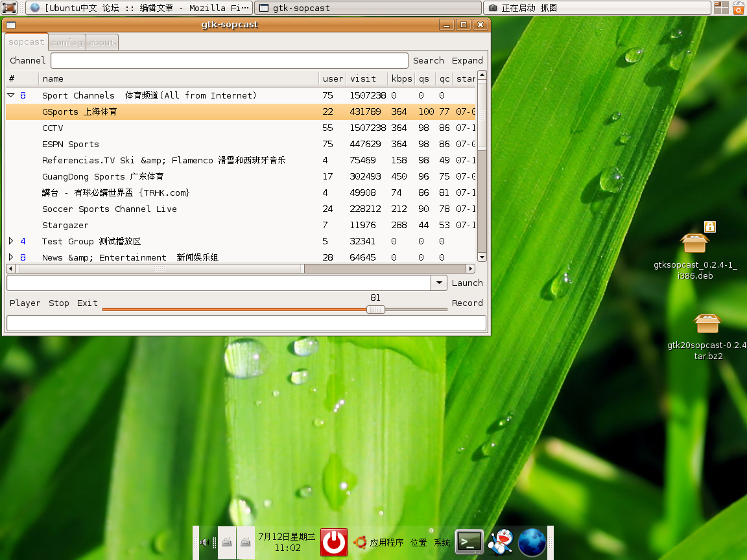Click the orange icon at top-right corner
The image size is (747, 560).
click(x=739, y=8)
